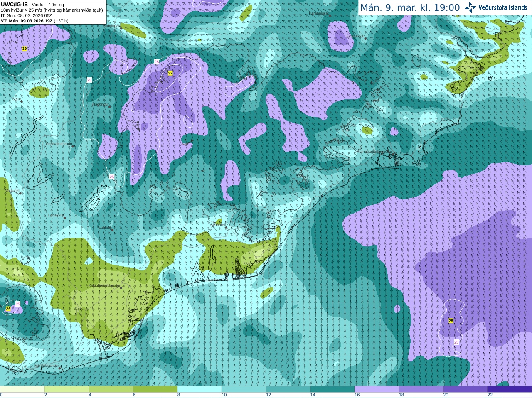Image resolution: width=532 pixels, height=398 pixels.
Task: Click the 12–14 m/s teal legend swatch
Action: [x=288, y=389]
